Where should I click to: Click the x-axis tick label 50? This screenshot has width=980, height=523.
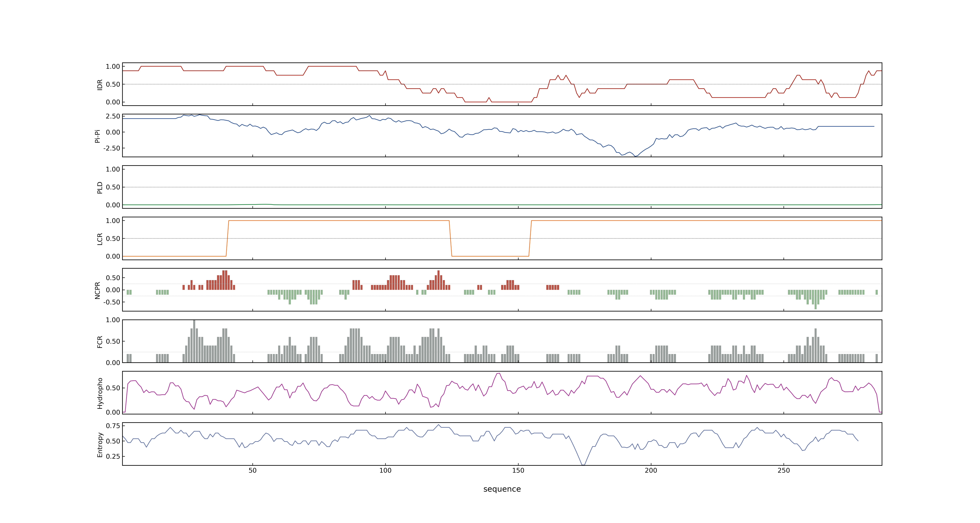(253, 470)
